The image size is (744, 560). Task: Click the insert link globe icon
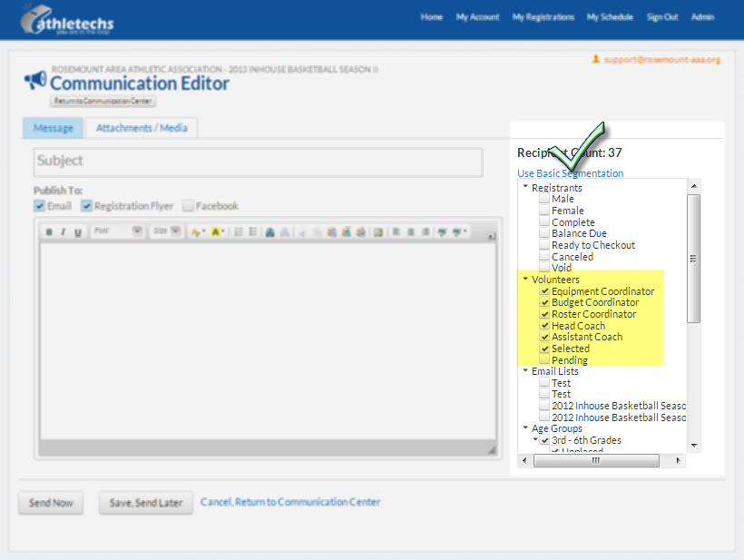[270, 231]
